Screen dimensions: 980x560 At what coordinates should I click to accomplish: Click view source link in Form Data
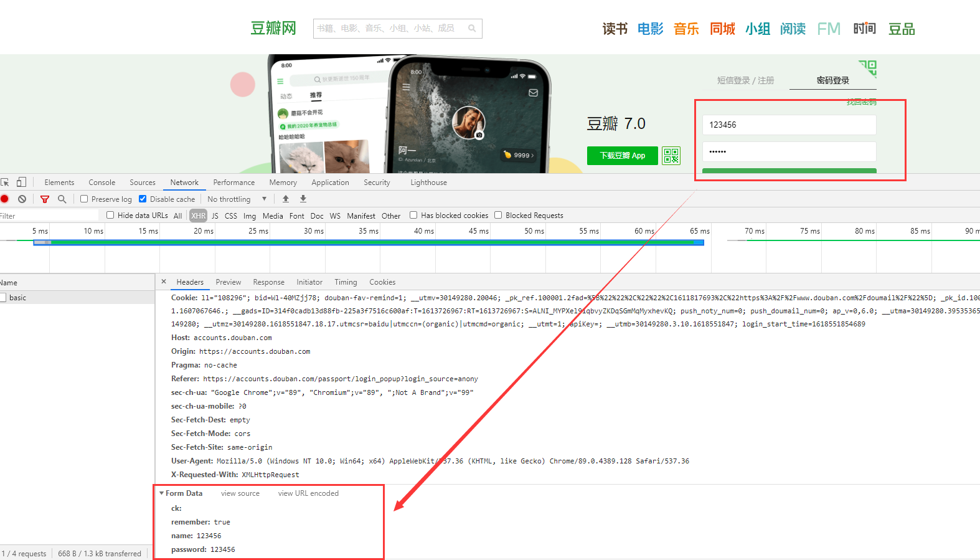click(x=240, y=493)
